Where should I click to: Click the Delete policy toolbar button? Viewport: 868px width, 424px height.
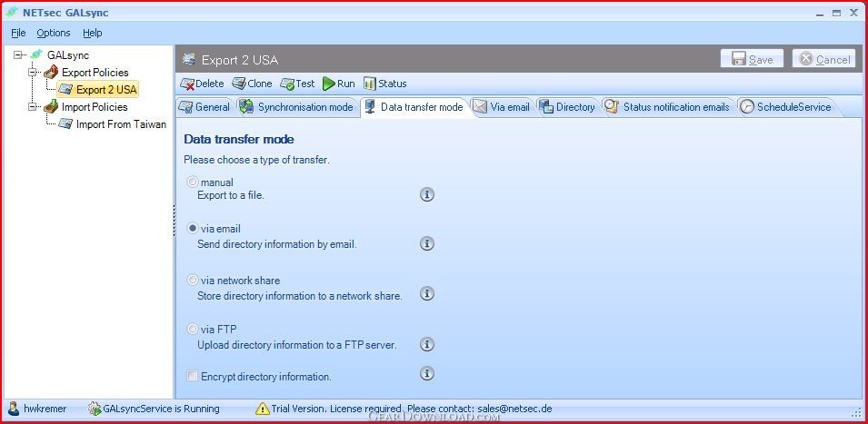202,84
